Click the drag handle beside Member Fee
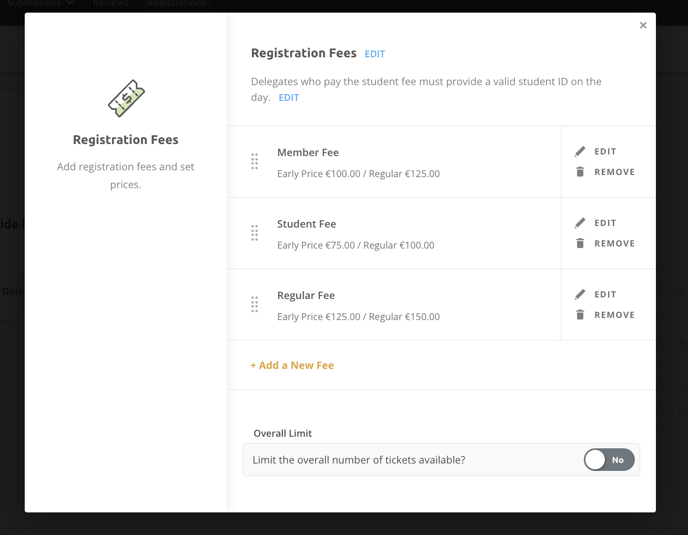Image resolution: width=688 pixels, height=535 pixels. point(254,162)
